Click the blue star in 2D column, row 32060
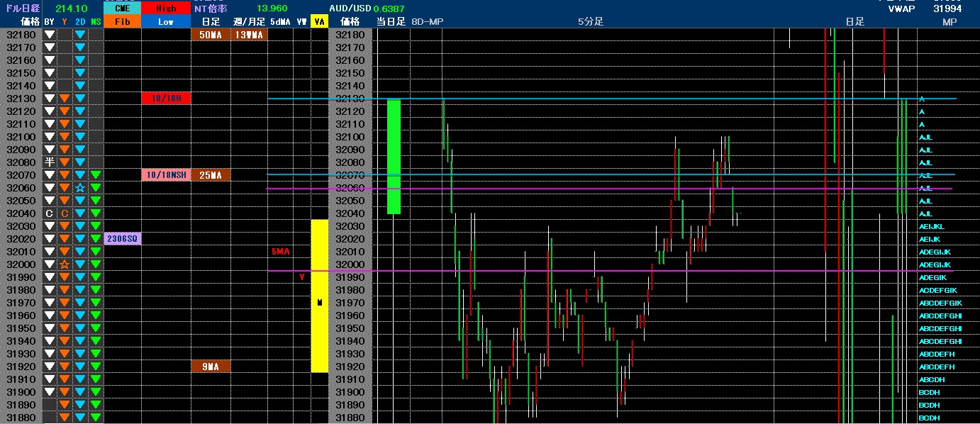The width and height of the screenshot is (980, 424). [80, 188]
